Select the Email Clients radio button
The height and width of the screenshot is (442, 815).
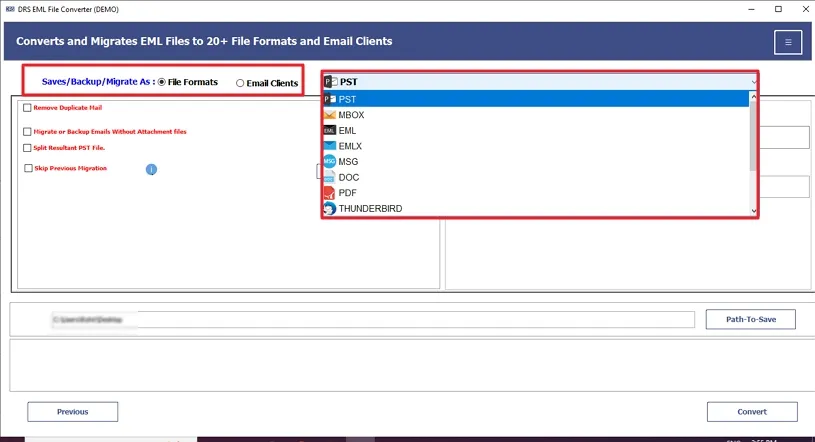tap(240, 83)
